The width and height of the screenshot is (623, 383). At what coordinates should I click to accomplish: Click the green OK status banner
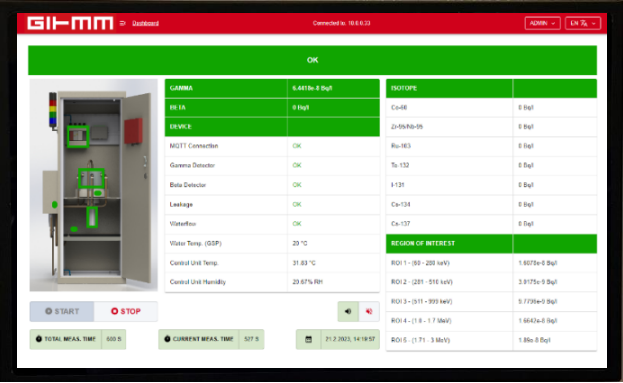pos(312,60)
